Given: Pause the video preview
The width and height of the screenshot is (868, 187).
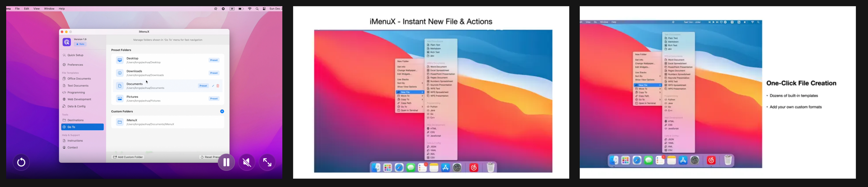Looking at the screenshot, I should tap(226, 163).
